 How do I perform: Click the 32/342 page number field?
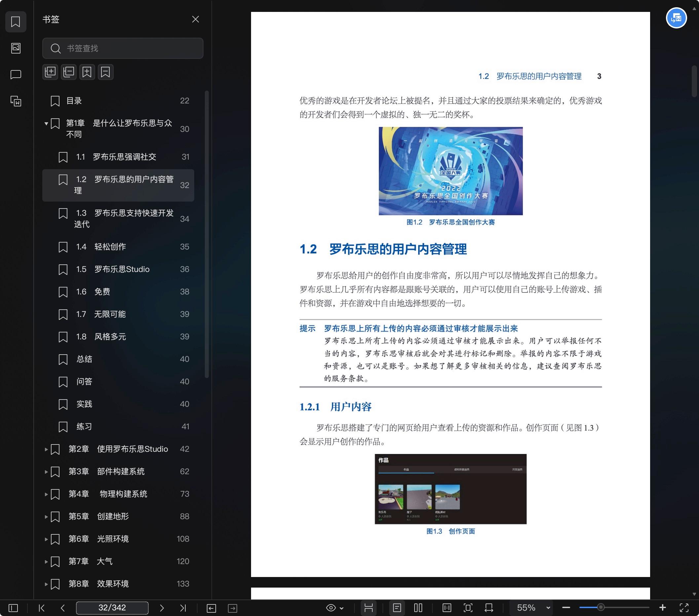click(x=112, y=608)
